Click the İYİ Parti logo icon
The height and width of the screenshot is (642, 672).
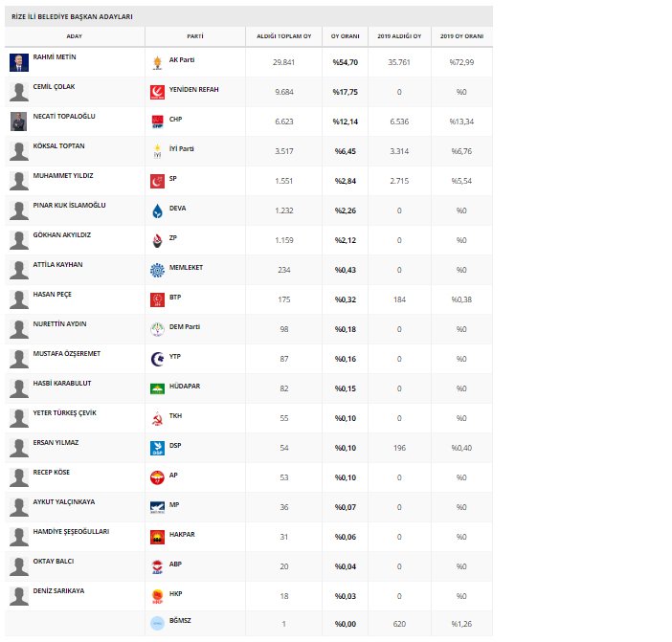158,151
